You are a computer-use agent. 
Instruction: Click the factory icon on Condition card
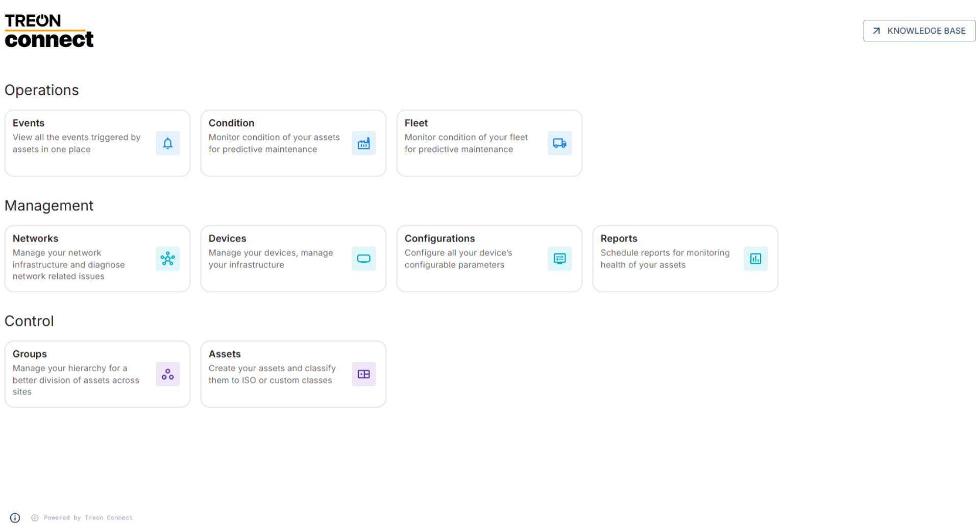(363, 143)
